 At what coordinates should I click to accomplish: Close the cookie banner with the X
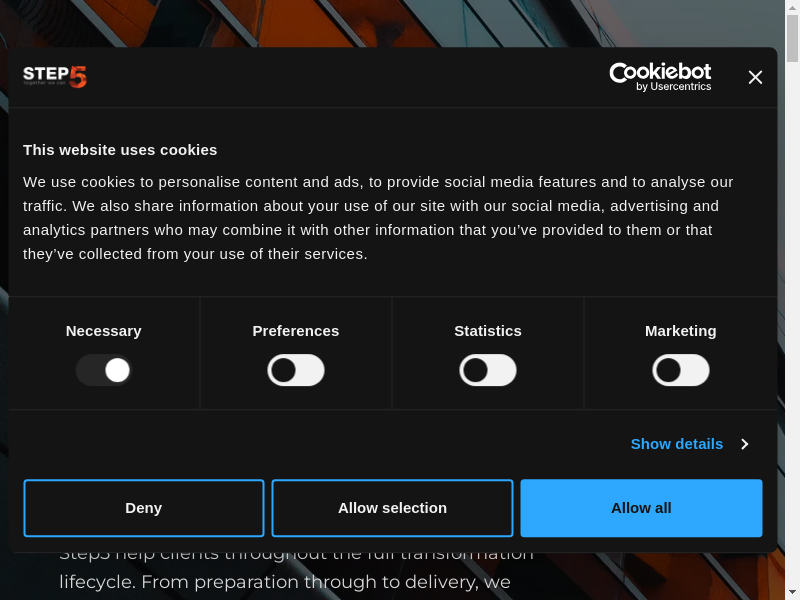pos(755,77)
